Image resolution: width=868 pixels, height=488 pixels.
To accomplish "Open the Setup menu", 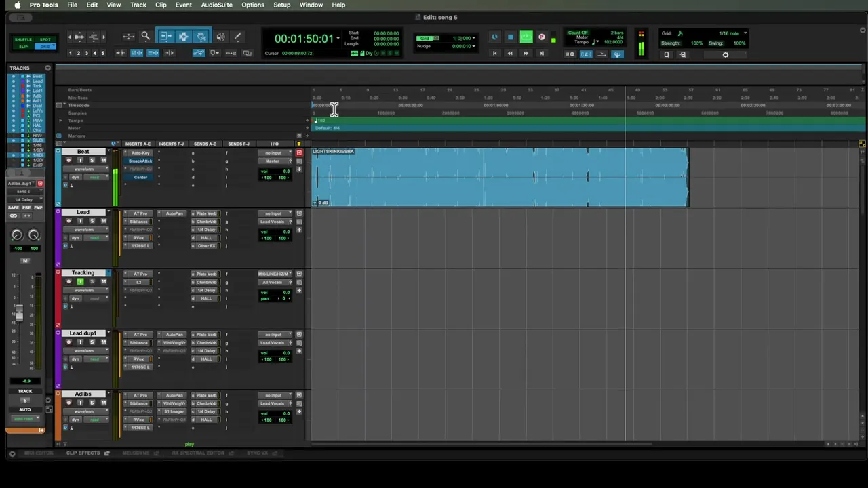I will 282,5.
